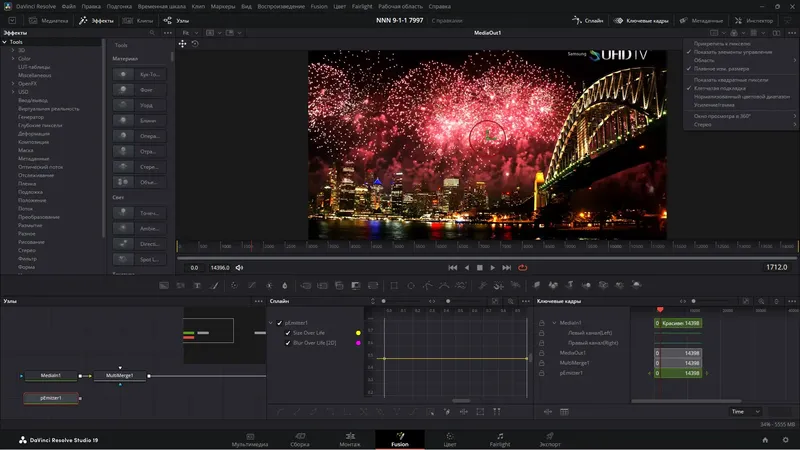Uncheck Size Over Life spline checkbox
Image resolution: width=800 pixels, height=450 pixels.
[x=288, y=332]
